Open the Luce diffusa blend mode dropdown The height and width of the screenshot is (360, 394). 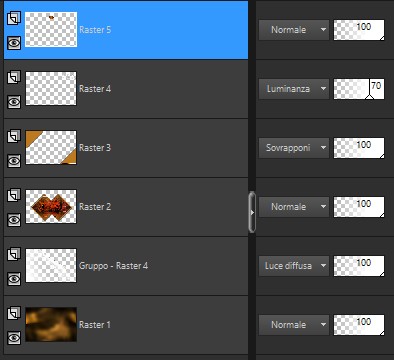tap(294, 266)
